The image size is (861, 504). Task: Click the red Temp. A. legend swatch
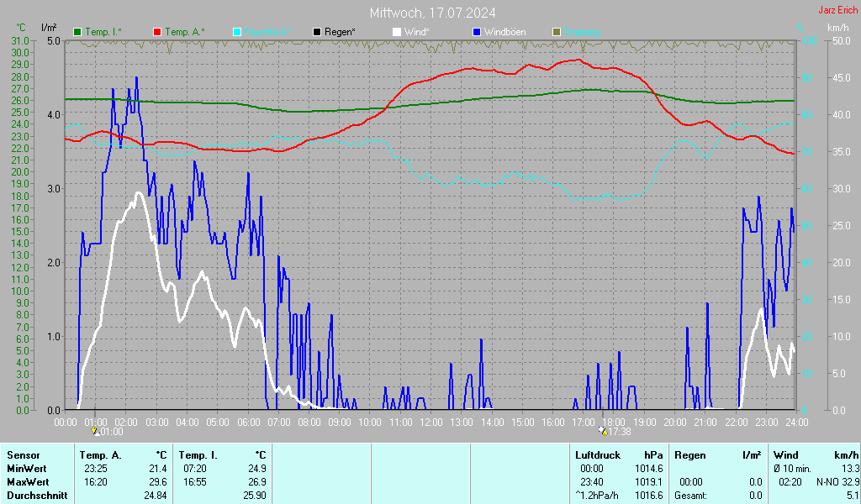[157, 32]
